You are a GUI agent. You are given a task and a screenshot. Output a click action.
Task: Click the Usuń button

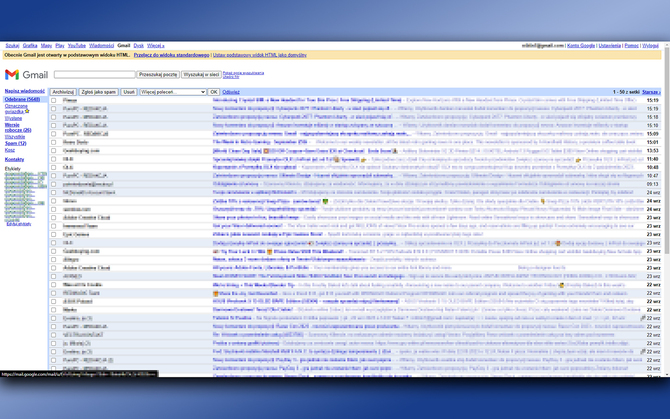coord(129,92)
